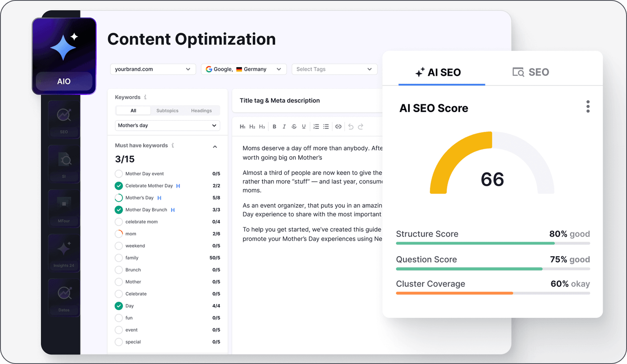The width and height of the screenshot is (627, 364).
Task: Select the Headings keyword tab
Action: pyautogui.click(x=201, y=110)
